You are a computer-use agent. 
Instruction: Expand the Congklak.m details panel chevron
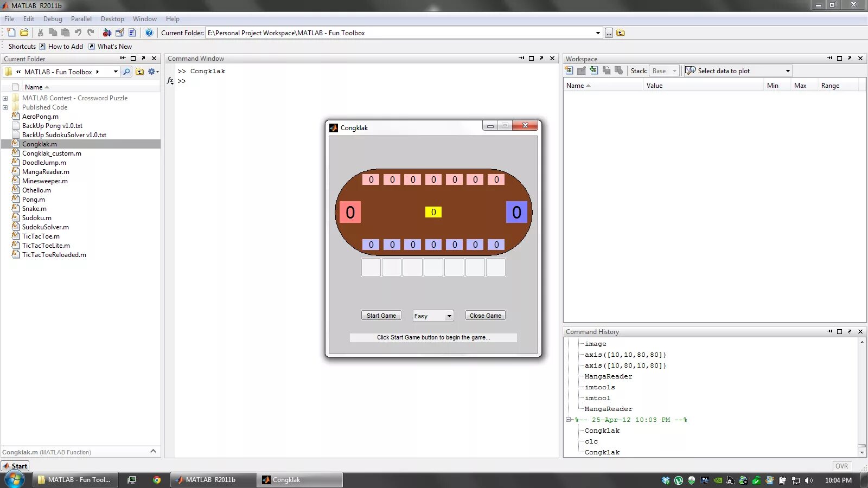153,451
